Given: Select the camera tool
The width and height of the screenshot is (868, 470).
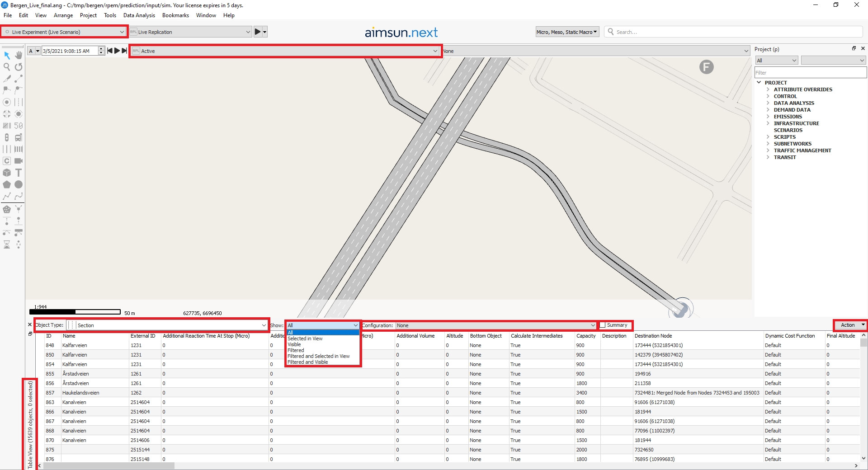Looking at the screenshot, I should pyautogui.click(x=19, y=161).
